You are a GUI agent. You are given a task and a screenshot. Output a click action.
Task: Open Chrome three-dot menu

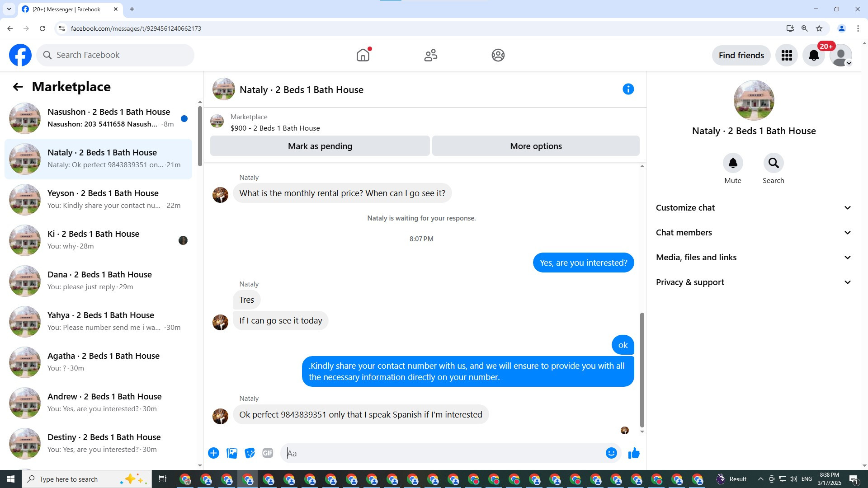[858, 28]
